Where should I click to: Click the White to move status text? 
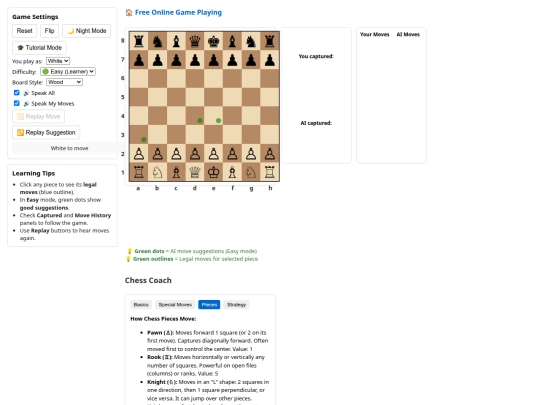pos(69,148)
